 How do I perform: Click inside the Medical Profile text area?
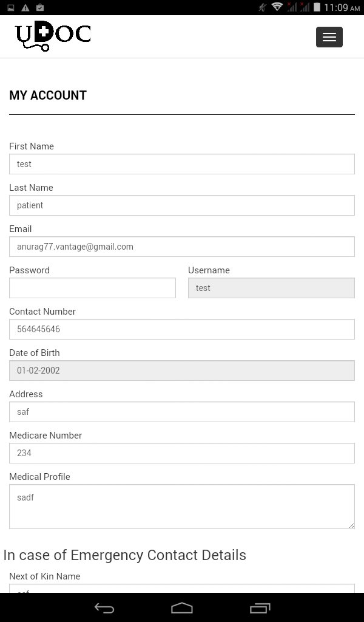(182, 506)
